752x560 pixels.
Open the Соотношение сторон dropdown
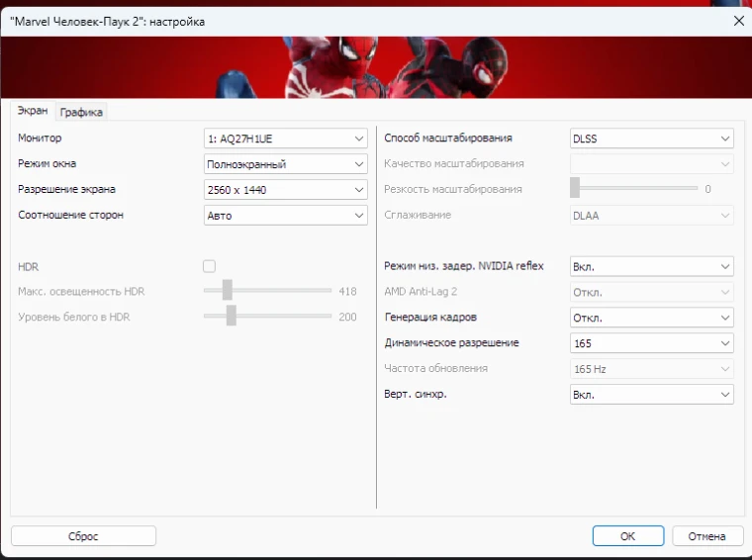(x=285, y=216)
